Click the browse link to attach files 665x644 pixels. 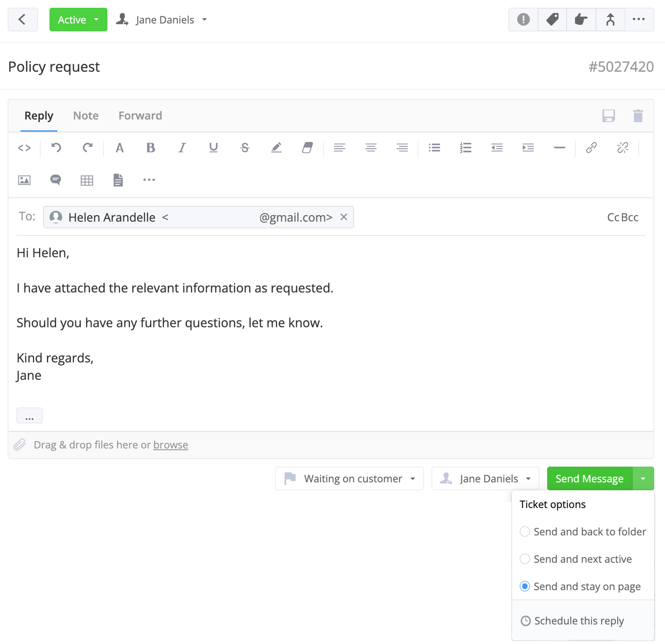(170, 445)
